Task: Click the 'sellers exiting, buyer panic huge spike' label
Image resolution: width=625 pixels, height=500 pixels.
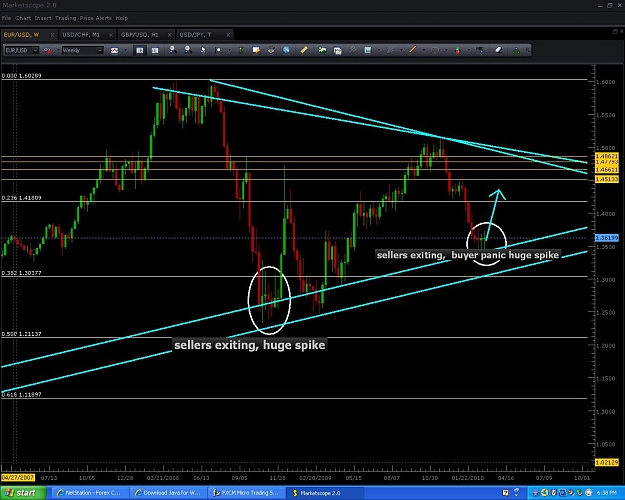Action: [x=468, y=255]
